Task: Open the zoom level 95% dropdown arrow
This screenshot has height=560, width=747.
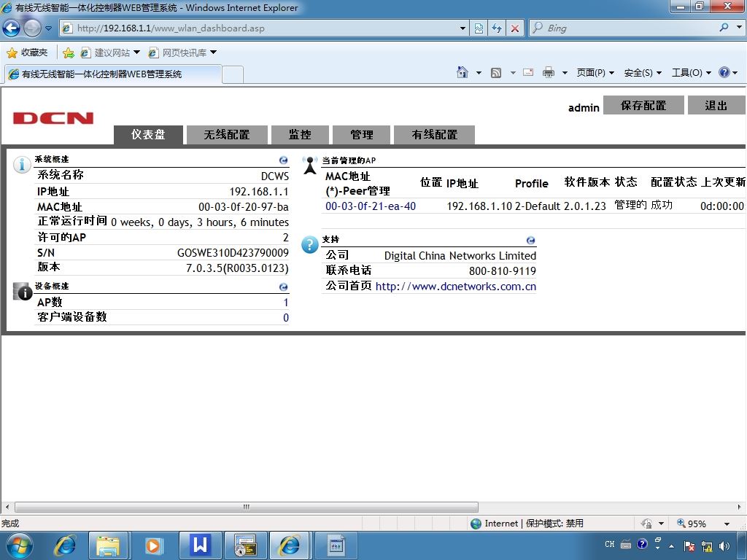Action: [727, 524]
